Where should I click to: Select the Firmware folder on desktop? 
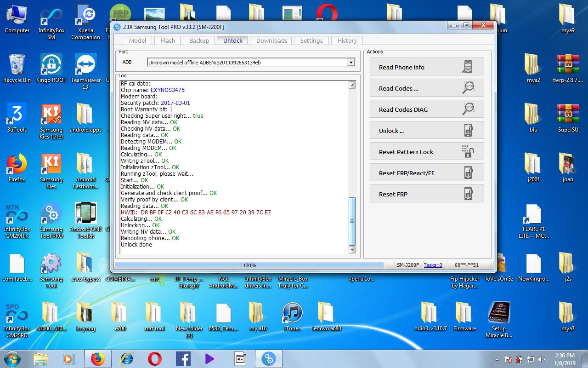pos(465,316)
